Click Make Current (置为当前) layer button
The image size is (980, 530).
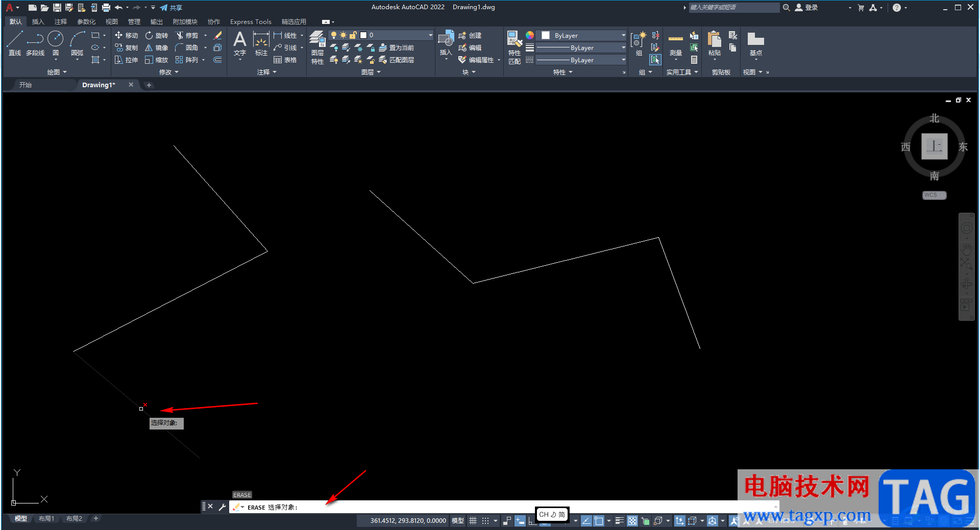[397, 47]
